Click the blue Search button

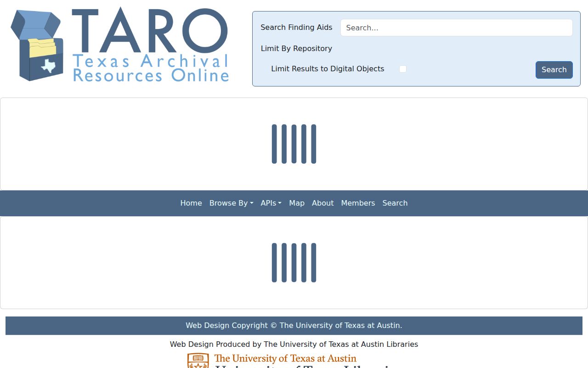pos(554,70)
